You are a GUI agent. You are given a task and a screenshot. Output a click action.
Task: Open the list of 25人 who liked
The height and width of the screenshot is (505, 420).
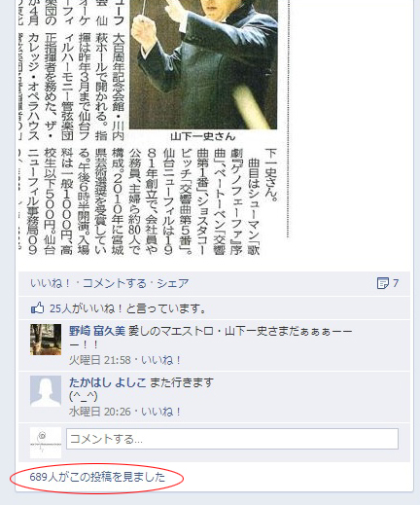coord(127,308)
